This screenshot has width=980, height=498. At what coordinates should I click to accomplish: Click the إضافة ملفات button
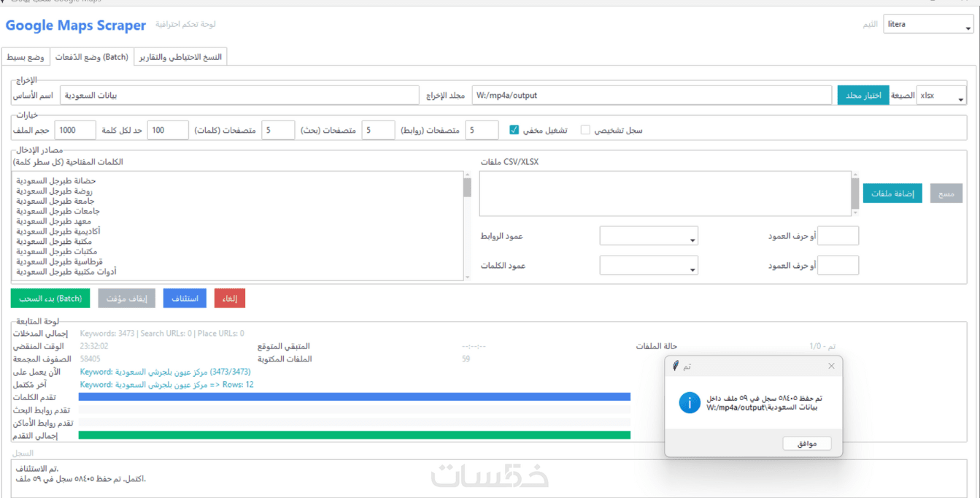point(892,194)
